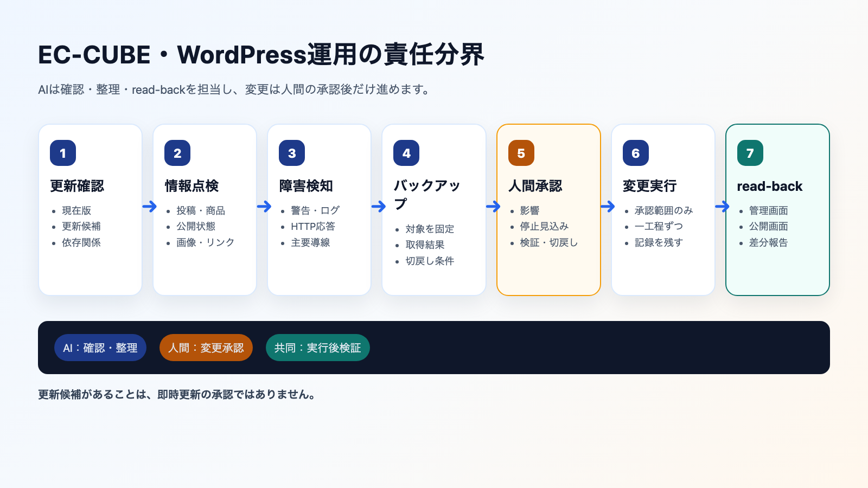This screenshot has height=488, width=868.
Task: Click the 公開画面 bullet item
Action: pos(769,226)
